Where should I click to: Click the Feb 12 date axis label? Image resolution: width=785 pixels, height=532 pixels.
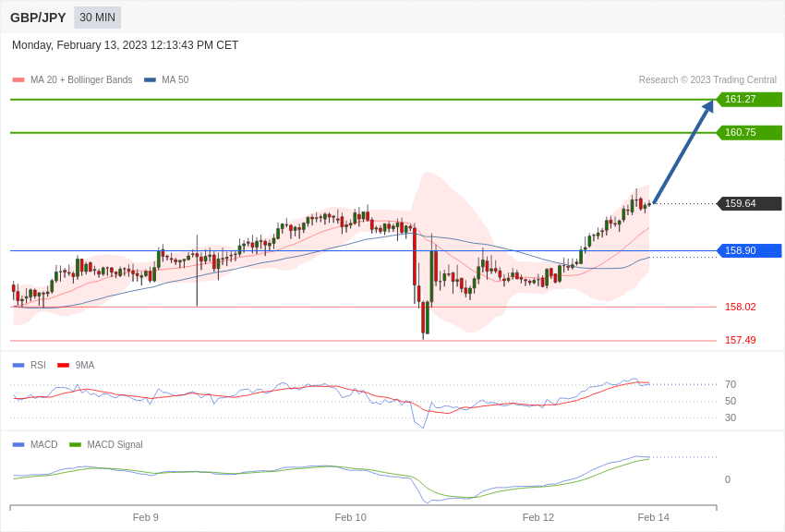pos(538,517)
